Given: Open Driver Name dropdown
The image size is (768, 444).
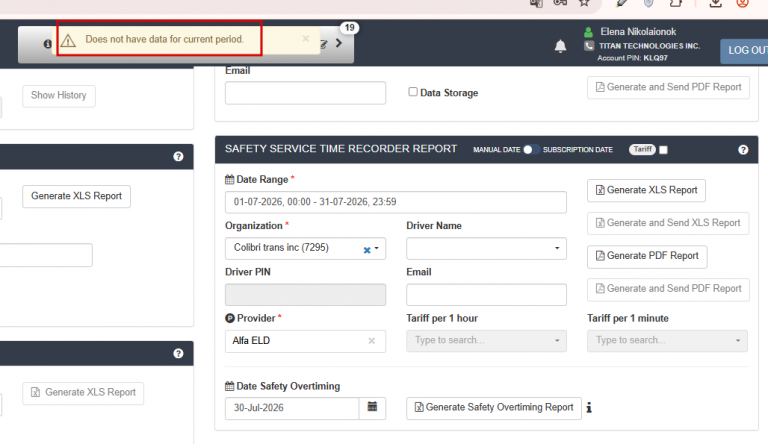Looking at the screenshot, I should click(486, 248).
